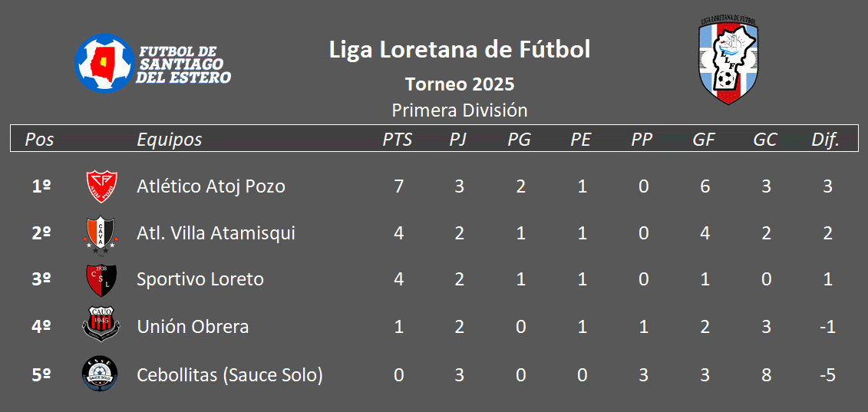Click the Cebollitas Sauce Solo round badge
Screen dimensions: 868x412
(100, 375)
